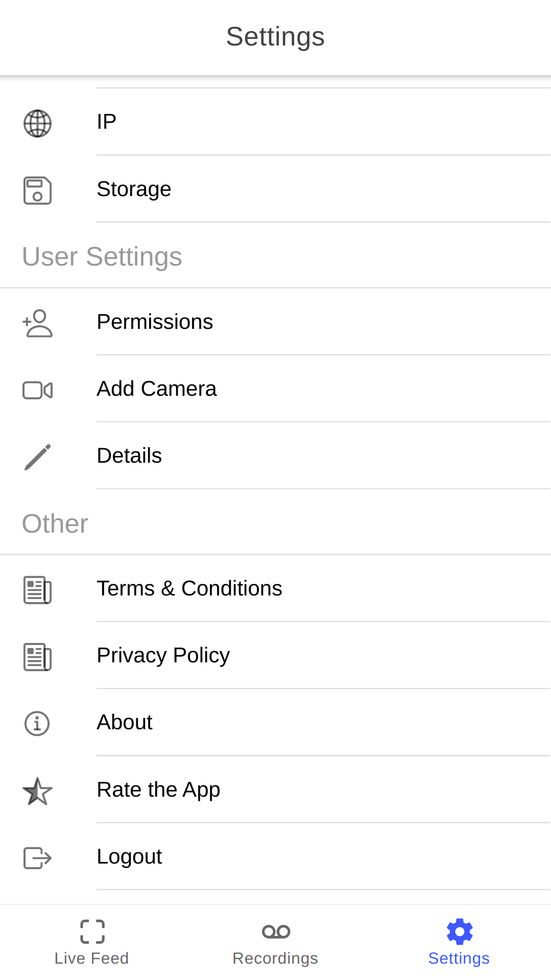The width and height of the screenshot is (551, 980).
Task: Click the star icon to rate
Action: pos(37,791)
